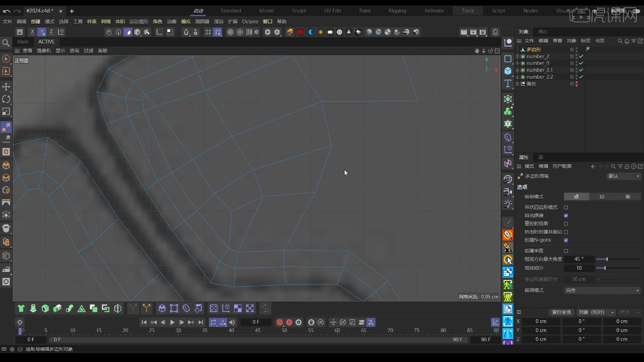Expand number_2.1 in object tree
The image size is (644, 362).
pos(518,70)
